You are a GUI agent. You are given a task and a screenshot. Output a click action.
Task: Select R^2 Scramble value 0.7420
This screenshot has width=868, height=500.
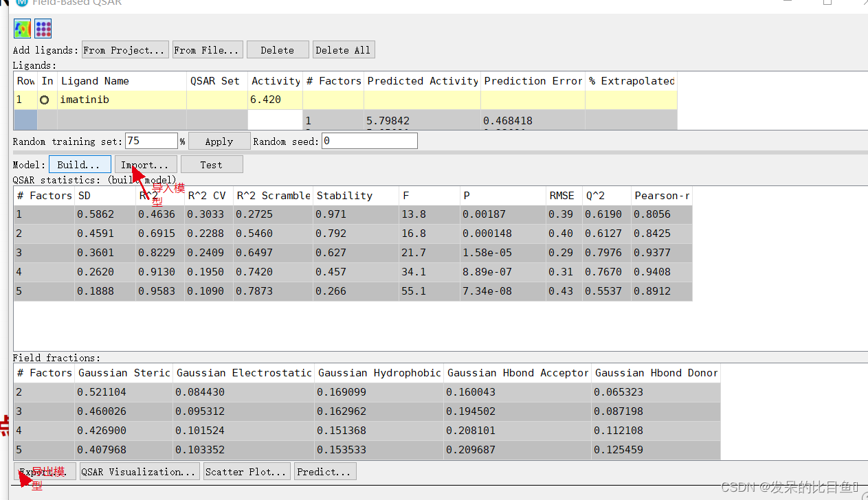(x=273, y=272)
